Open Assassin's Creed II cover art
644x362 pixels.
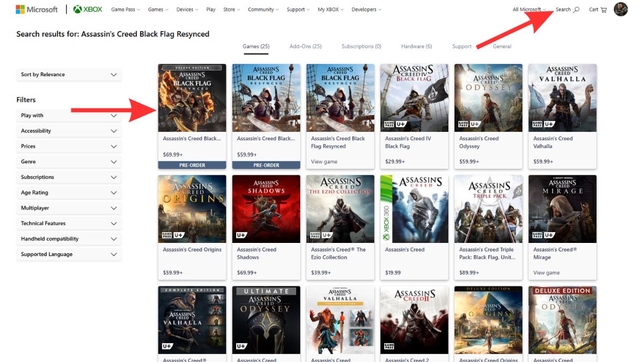tap(414, 320)
